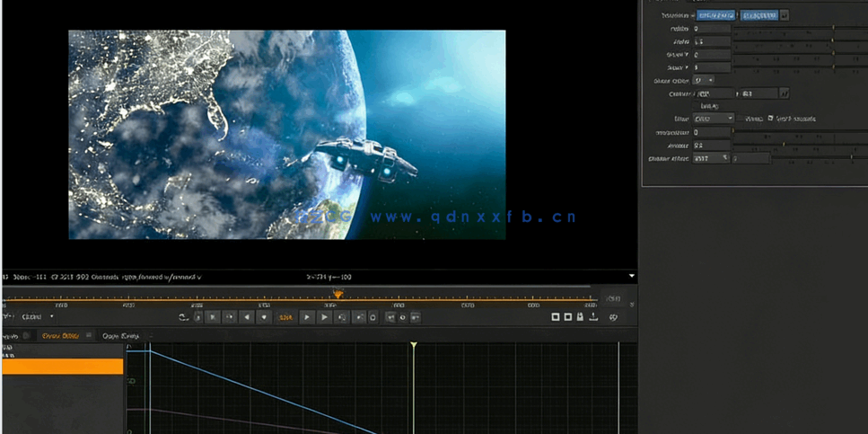Toggle the checked black outside checkbox

[769, 118]
